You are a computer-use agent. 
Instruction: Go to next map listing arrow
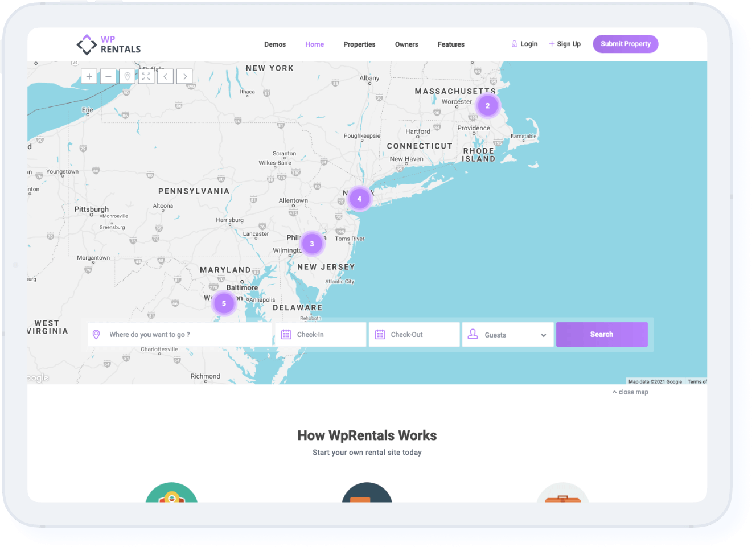[184, 76]
